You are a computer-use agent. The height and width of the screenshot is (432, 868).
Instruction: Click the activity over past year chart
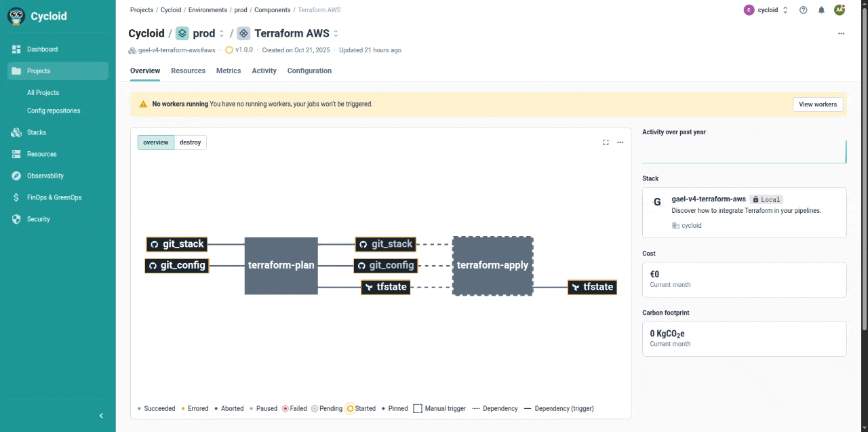tap(744, 152)
